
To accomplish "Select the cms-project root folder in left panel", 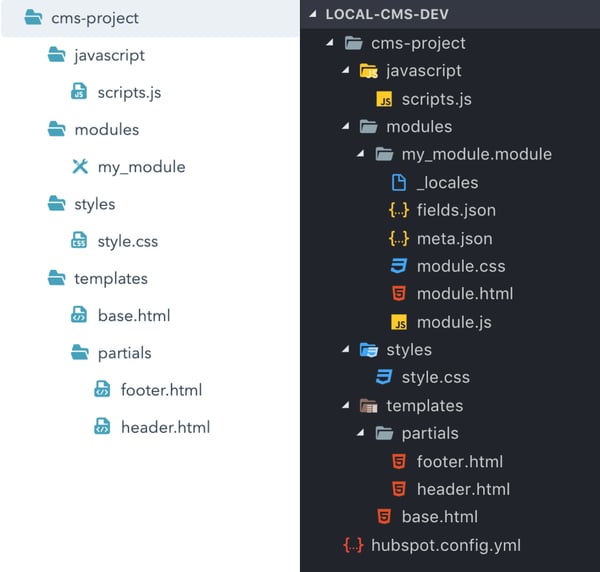I will (x=95, y=18).
